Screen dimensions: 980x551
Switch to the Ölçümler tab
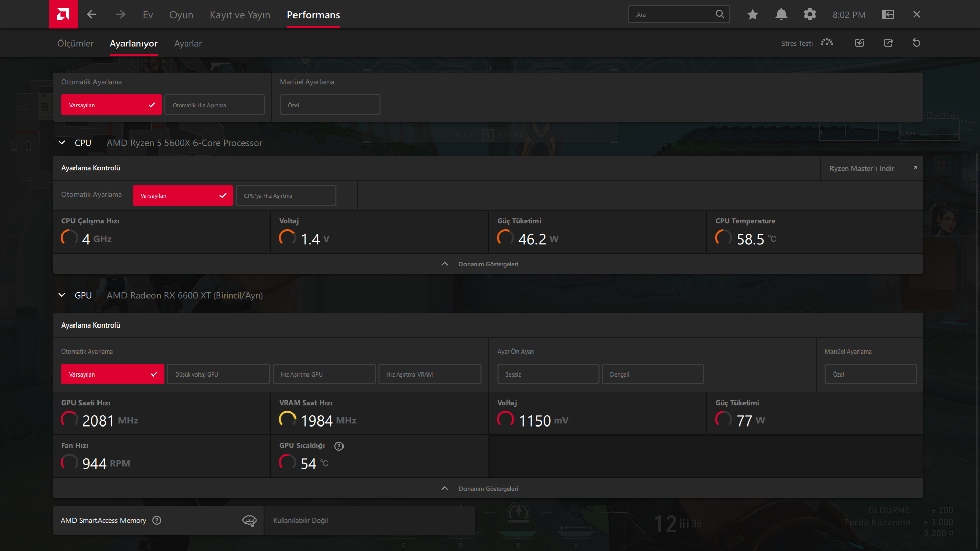pyautogui.click(x=75, y=43)
